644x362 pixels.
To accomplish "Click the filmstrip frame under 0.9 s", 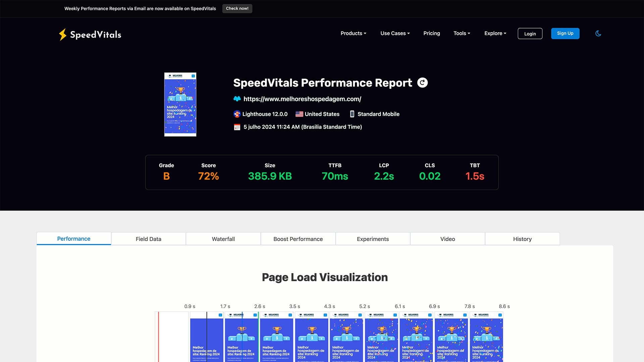I will click(x=207, y=337).
